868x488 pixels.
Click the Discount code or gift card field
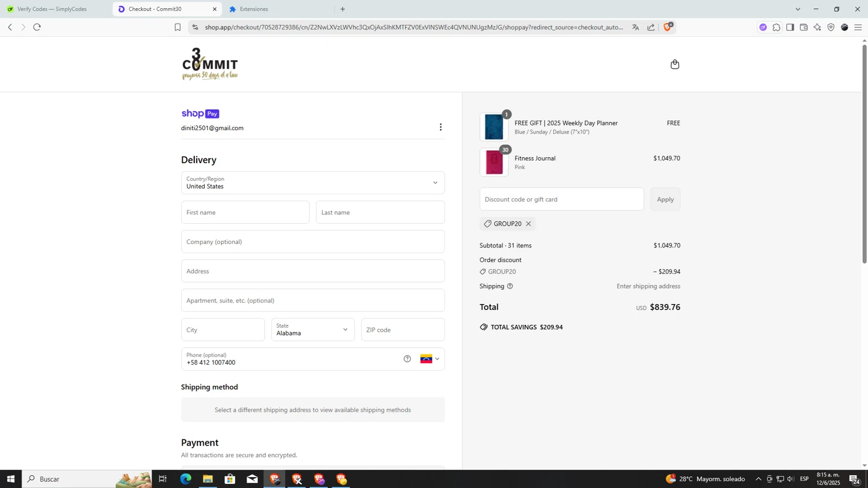(x=562, y=199)
